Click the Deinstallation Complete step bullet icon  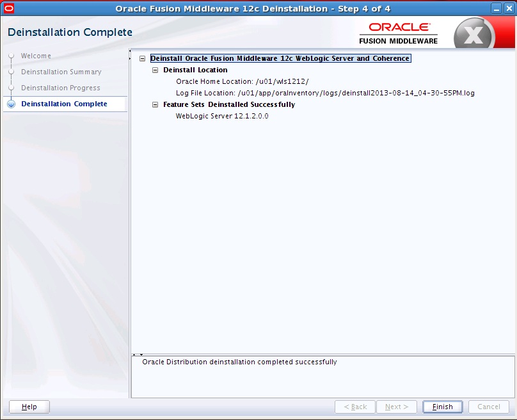[x=12, y=104]
